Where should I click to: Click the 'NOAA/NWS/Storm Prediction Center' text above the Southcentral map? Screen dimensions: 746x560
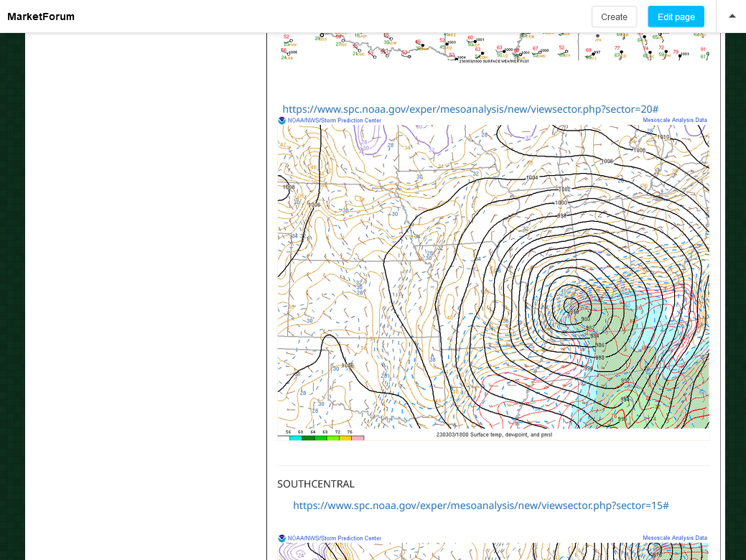point(335,538)
